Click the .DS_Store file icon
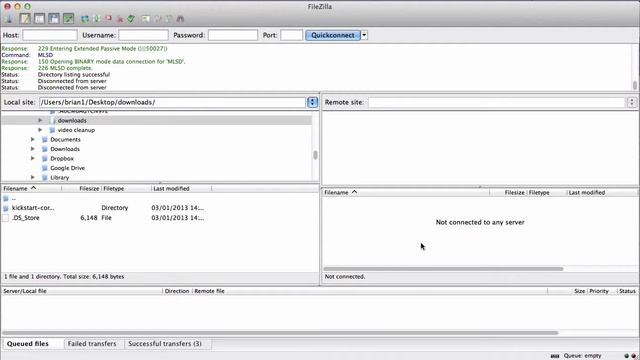The height and width of the screenshot is (360, 640). (5, 218)
